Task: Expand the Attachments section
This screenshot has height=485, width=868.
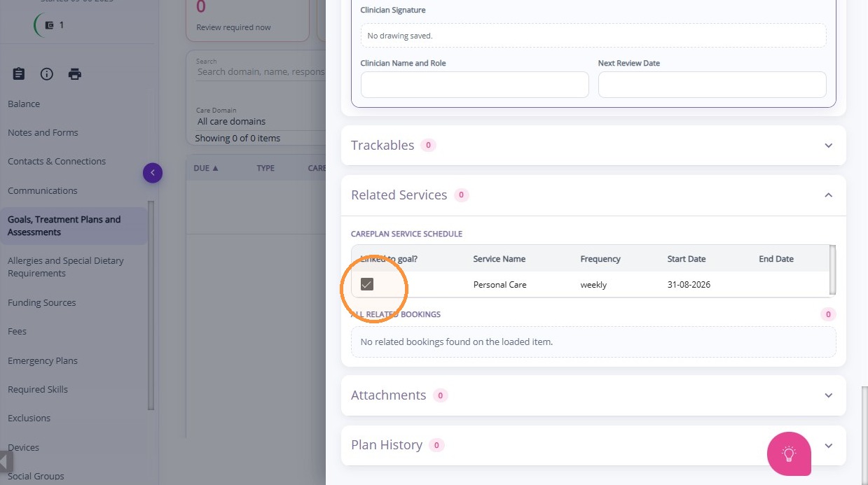Action: point(828,395)
